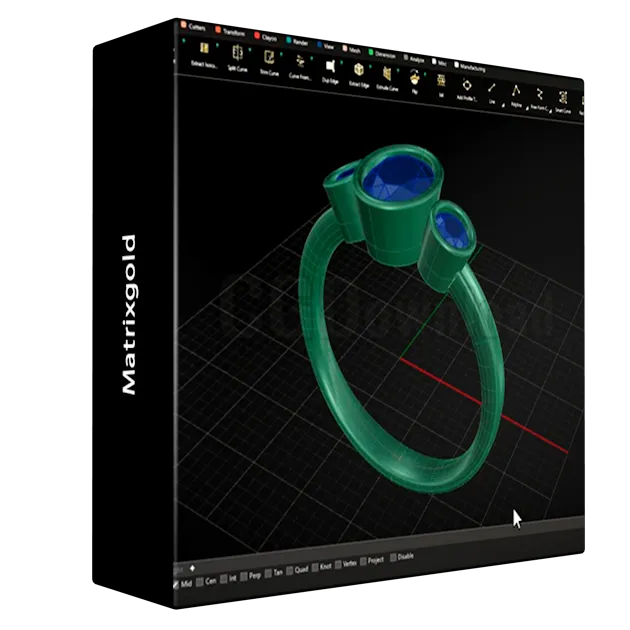
Task: Select the Polyline tool
Action: pos(516,96)
